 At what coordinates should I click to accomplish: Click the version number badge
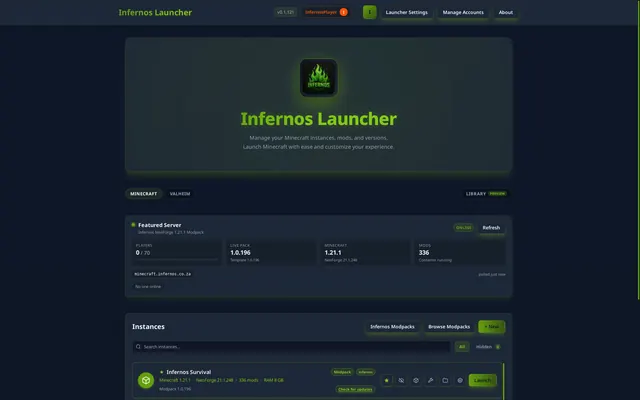(x=285, y=12)
